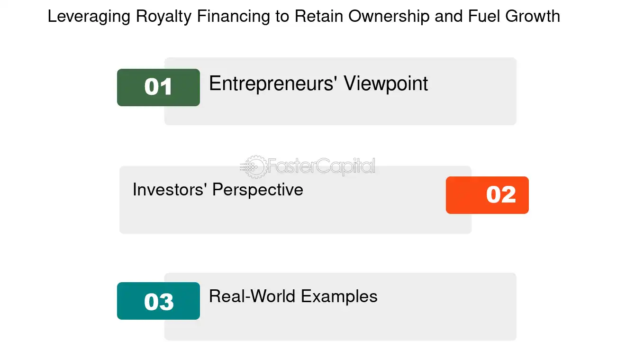The height and width of the screenshot is (360, 644).
Task: Click the green 01 number badge
Action: [x=158, y=87]
